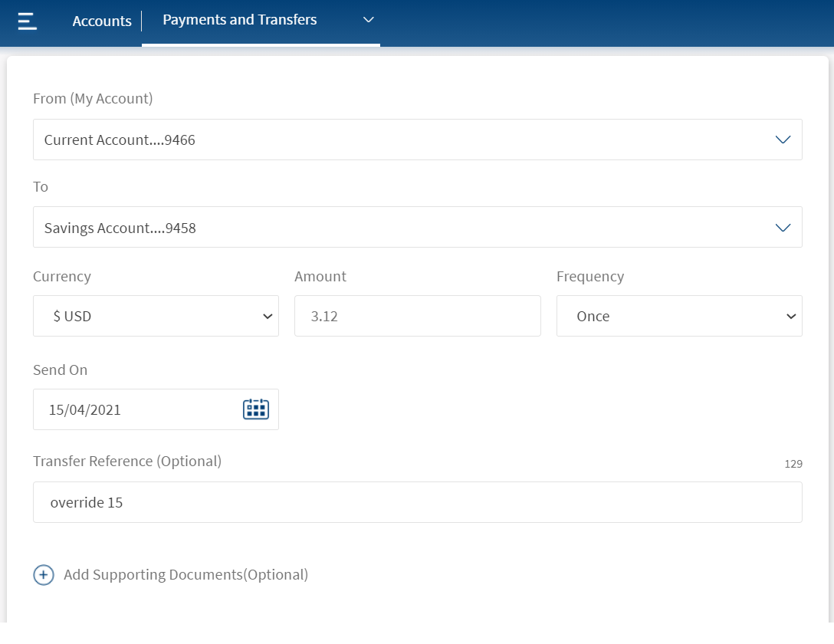
Task: Switch to the Accounts tab
Action: pos(102,21)
